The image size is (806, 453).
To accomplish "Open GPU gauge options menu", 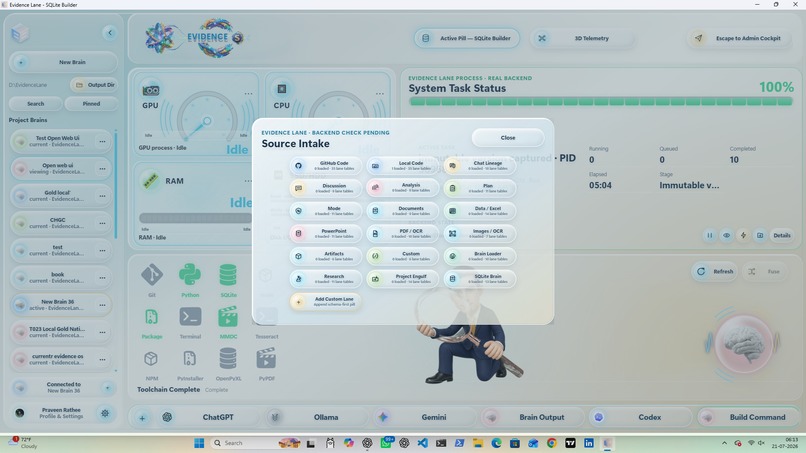I will coord(248,94).
